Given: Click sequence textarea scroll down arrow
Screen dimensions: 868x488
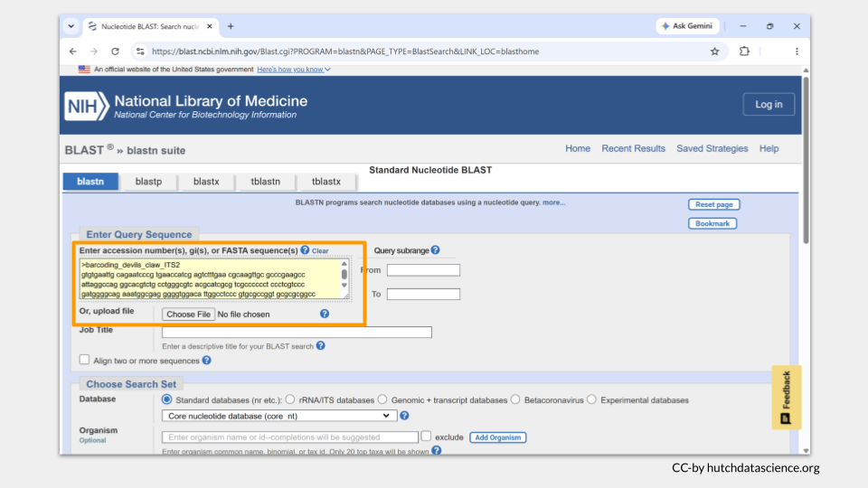Looking at the screenshot, I should [x=344, y=286].
